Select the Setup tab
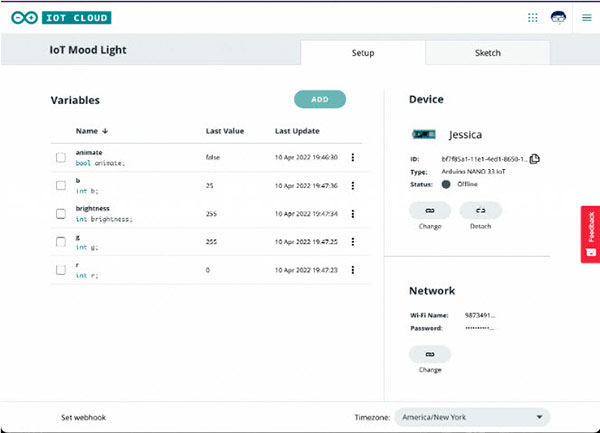The image size is (600, 433). point(362,53)
